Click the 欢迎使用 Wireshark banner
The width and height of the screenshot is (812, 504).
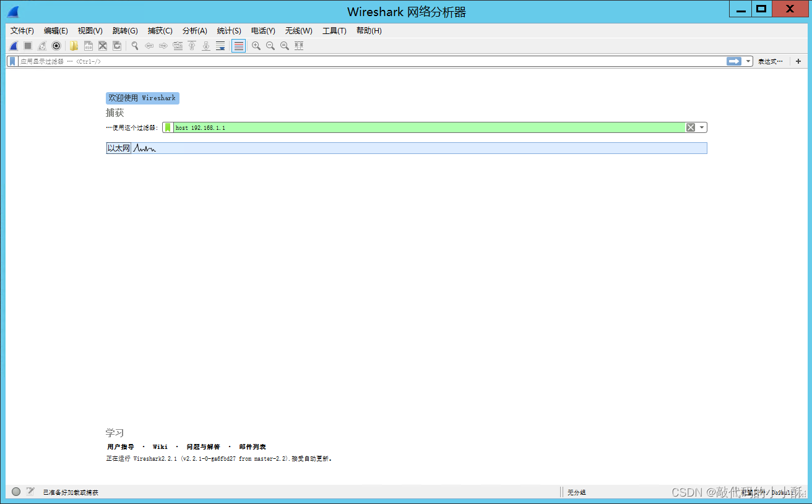pyautogui.click(x=142, y=98)
